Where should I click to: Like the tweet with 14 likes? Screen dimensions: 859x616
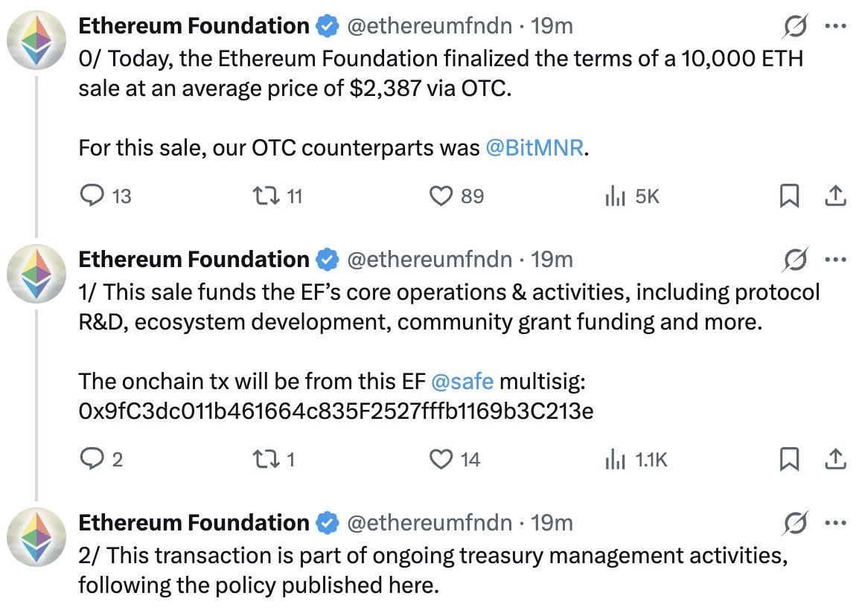tap(441, 460)
